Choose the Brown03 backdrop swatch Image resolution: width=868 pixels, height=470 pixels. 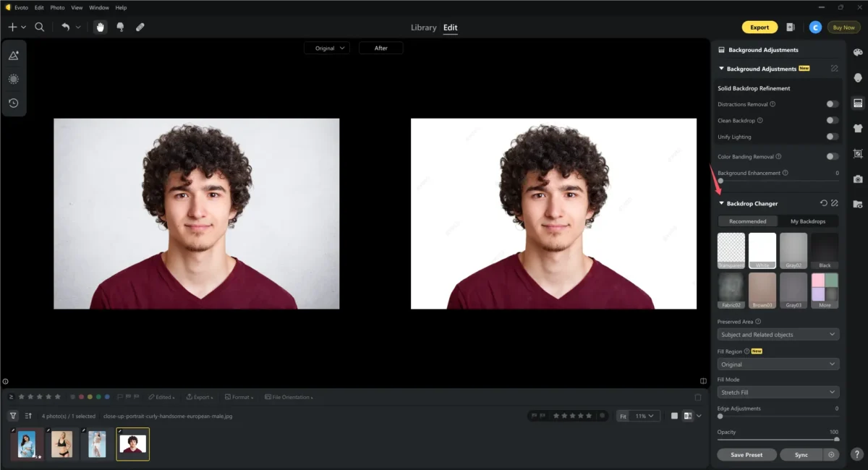762,291
